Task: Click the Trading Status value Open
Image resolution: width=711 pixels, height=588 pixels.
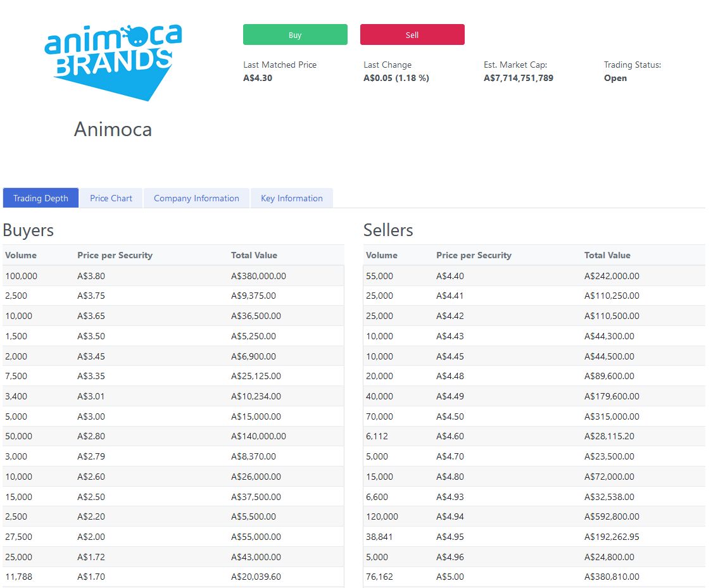Action: [615, 78]
